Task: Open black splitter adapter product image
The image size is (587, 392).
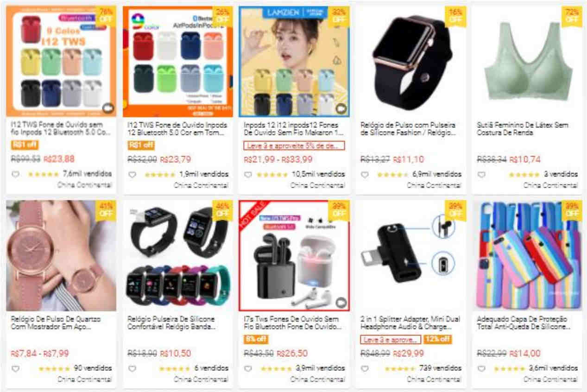Action: point(410,255)
